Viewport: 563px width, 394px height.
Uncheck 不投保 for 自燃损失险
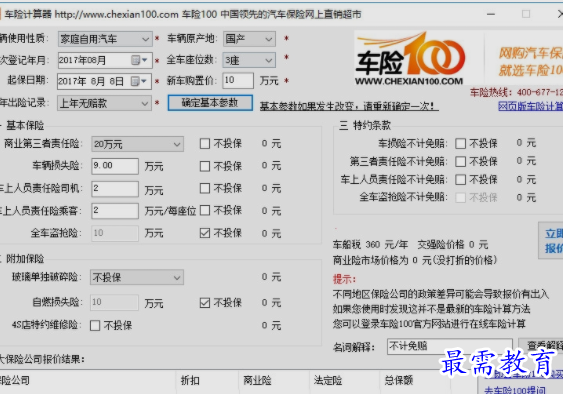[205, 303]
